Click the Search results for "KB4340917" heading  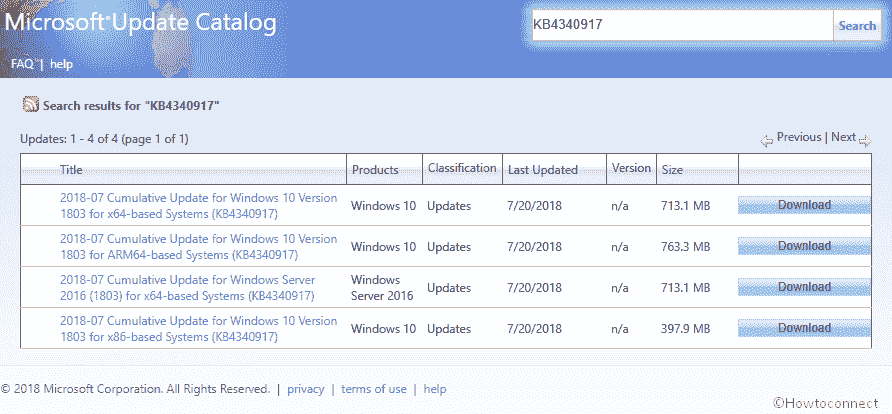click(x=131, y=105)
